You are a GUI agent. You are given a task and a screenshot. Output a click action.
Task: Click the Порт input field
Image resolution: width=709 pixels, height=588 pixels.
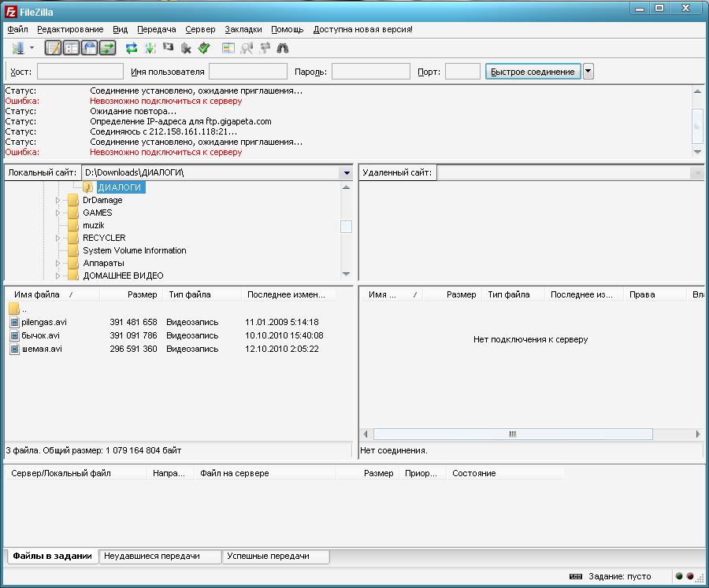point(462,72)
